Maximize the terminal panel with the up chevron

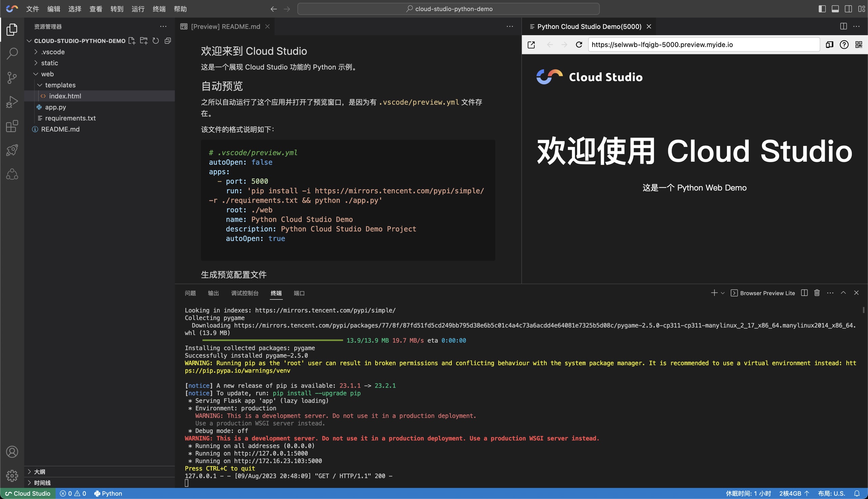(843, 293)
